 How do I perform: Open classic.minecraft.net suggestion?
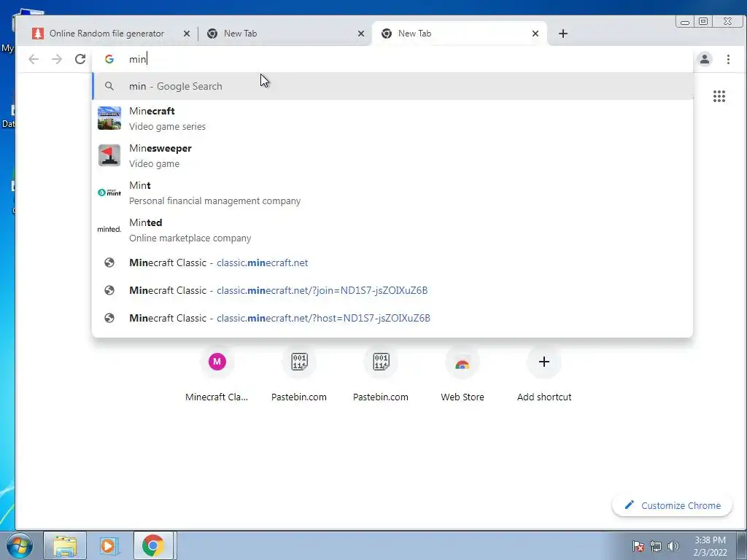[x=392, y=262]
